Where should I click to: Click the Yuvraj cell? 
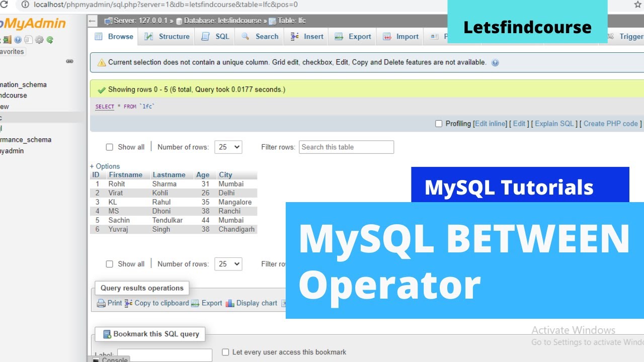[119, 229]
